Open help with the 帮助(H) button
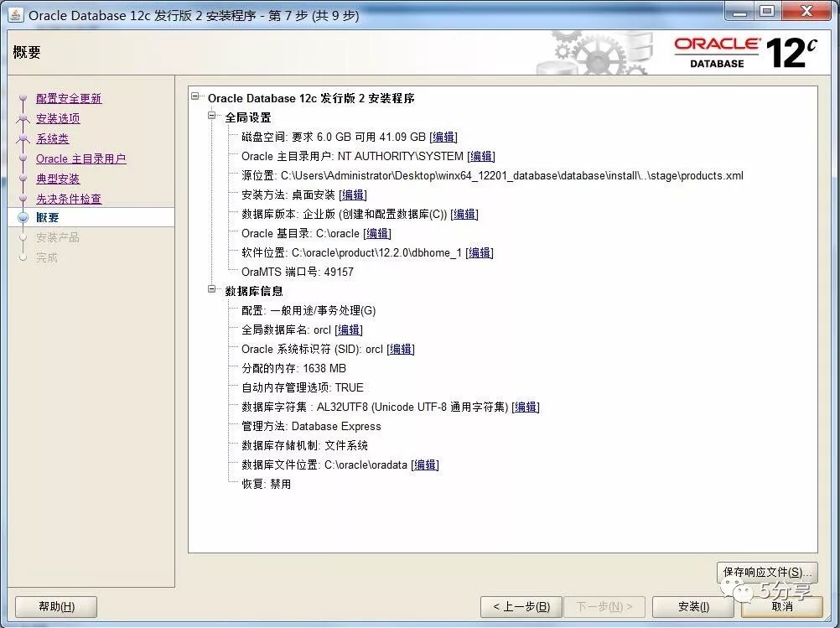Viewport: 840px width, 628px height. (56, 606)
